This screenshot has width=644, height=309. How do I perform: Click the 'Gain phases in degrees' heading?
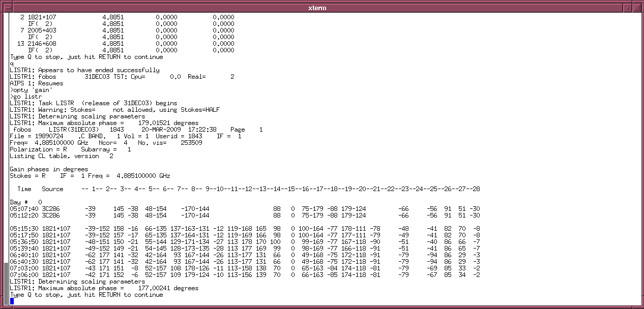pyautogui.click(x=49, y=169)
